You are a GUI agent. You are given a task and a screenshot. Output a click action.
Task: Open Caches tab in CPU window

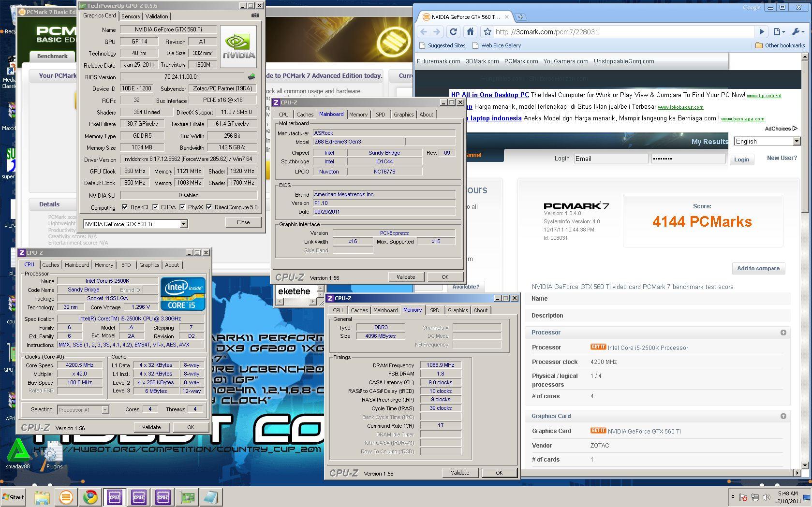(50, 265)
